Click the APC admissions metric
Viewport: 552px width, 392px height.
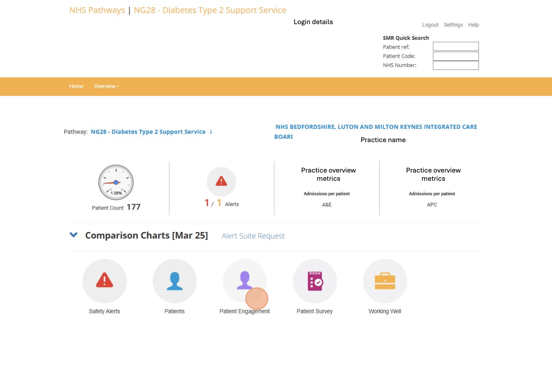(432, 205)
